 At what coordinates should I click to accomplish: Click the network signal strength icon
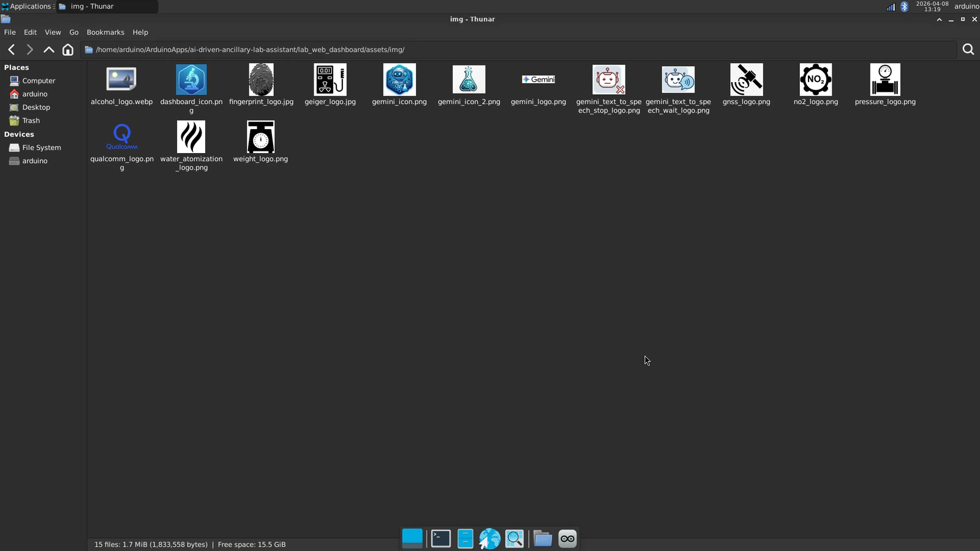pyautogui.click(x=891, y=7)
